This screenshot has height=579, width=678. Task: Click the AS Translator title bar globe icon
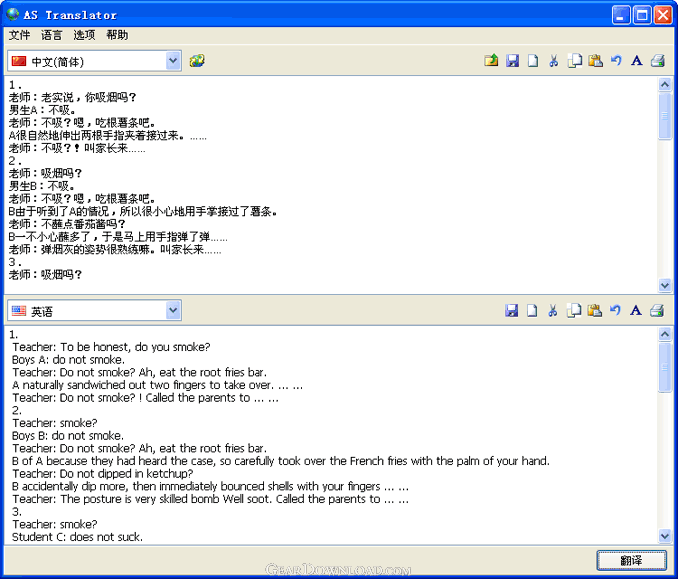(x=13, y=14)
